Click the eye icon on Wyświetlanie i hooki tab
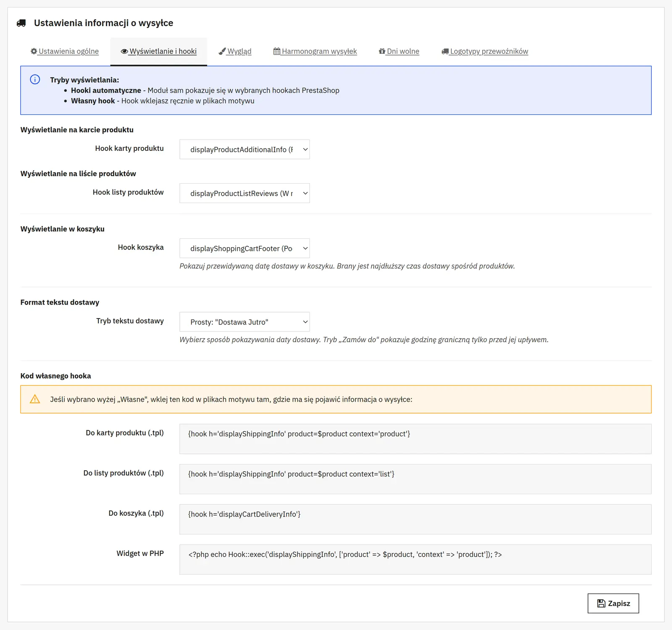 124,51
